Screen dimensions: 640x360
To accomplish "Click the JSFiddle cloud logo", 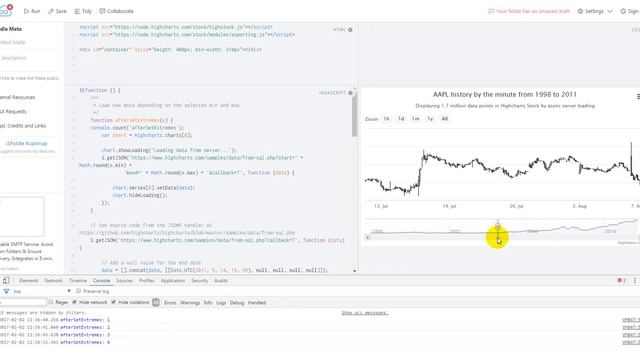I will pyautogui.click(x=6, y=10).
